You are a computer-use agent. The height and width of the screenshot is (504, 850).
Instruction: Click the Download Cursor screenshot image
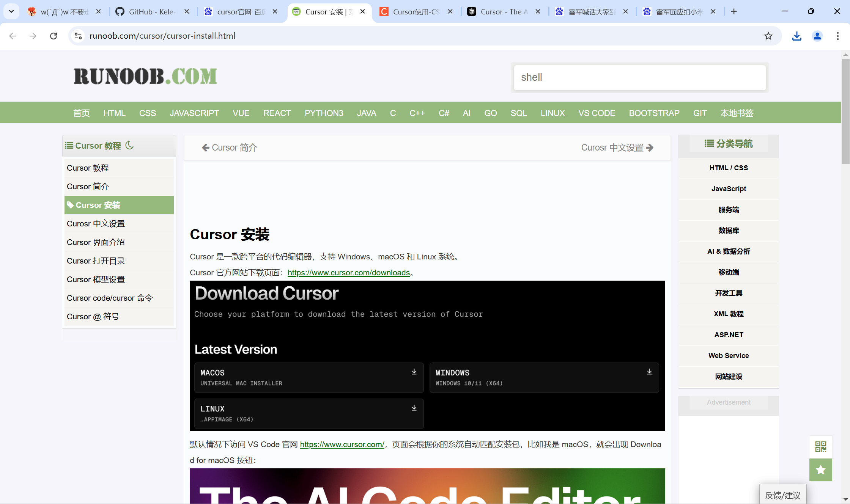(427, 356)
